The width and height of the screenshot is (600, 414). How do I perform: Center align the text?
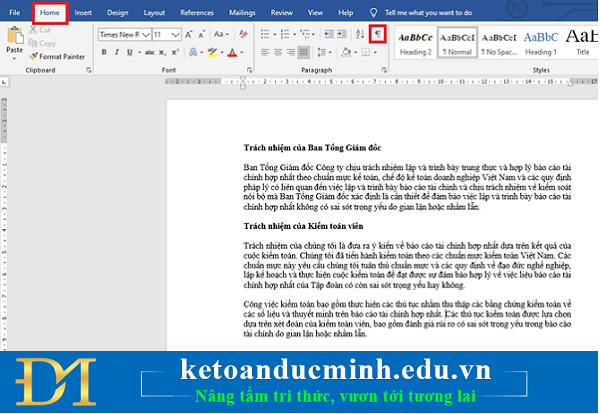[278, 52]
